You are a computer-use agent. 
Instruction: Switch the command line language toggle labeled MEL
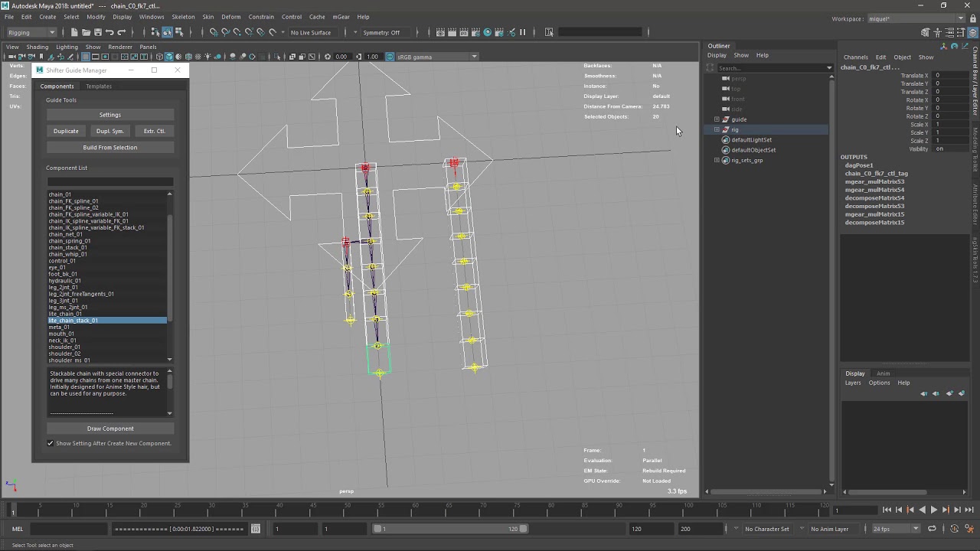18,529
